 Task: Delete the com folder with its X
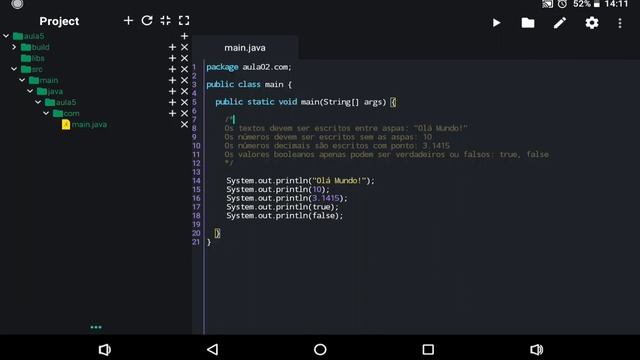point(184,113)
